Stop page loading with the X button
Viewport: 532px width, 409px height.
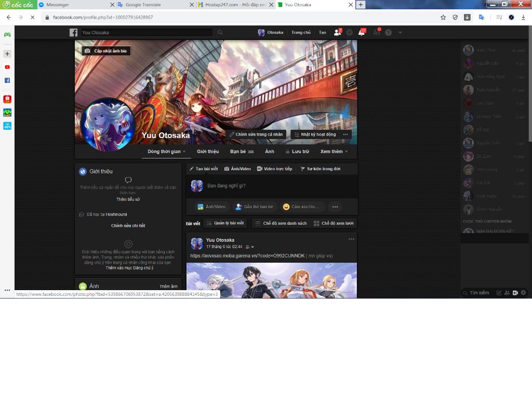[x=33, y=17]
